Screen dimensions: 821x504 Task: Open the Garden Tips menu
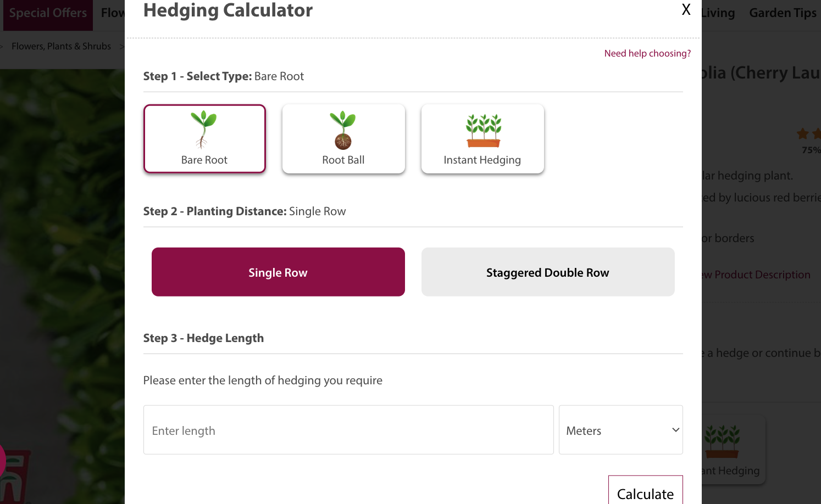(x=783, y=12)
